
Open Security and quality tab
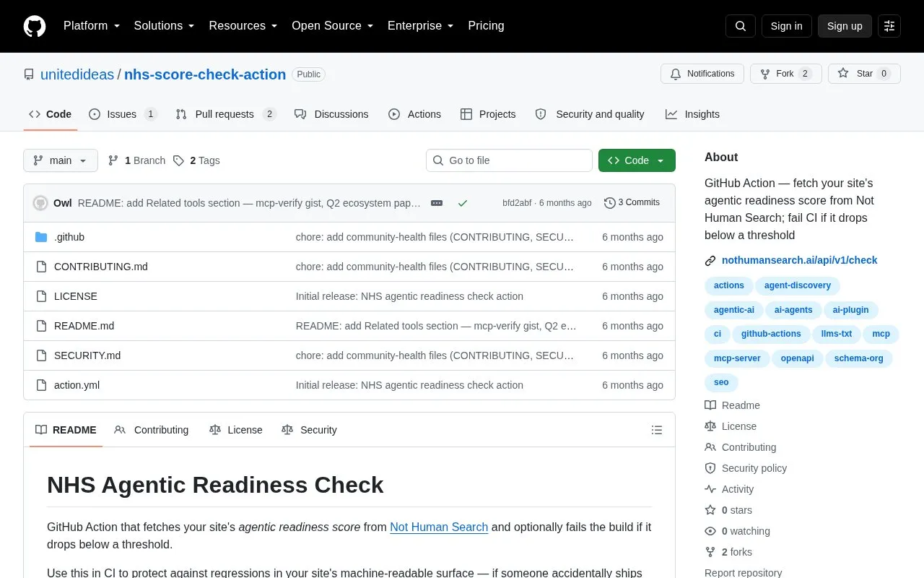click(590, 114)
